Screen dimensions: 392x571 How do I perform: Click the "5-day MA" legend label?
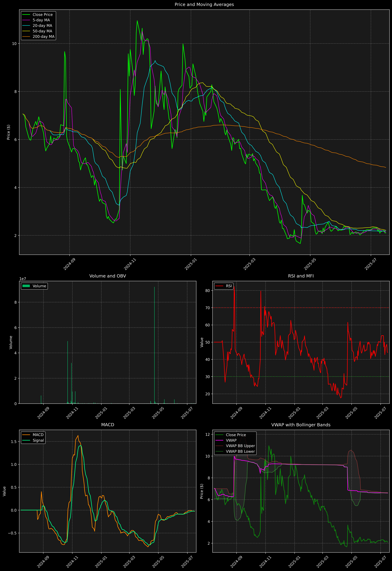(41, 20)
